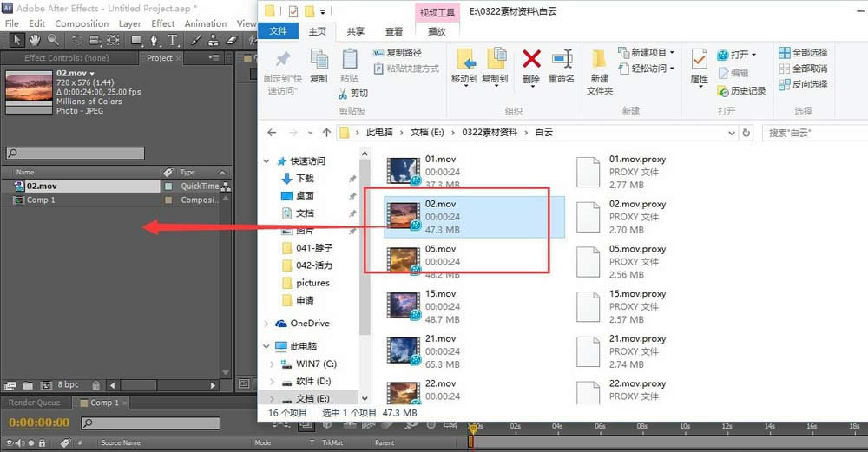Viewport: 868px width, 452px height.
Task: Select the Zoom magnifier tool
Action: pyautogui.click(x=53, y=40)
